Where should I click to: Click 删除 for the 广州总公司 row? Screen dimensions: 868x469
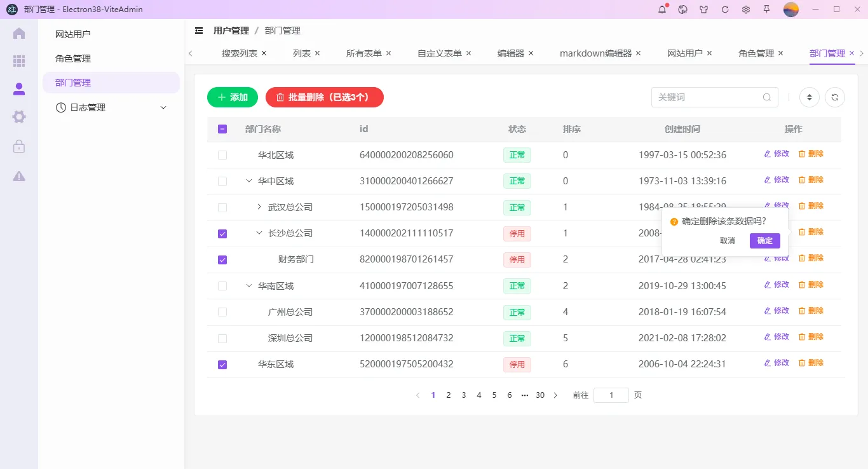[811, 311]
